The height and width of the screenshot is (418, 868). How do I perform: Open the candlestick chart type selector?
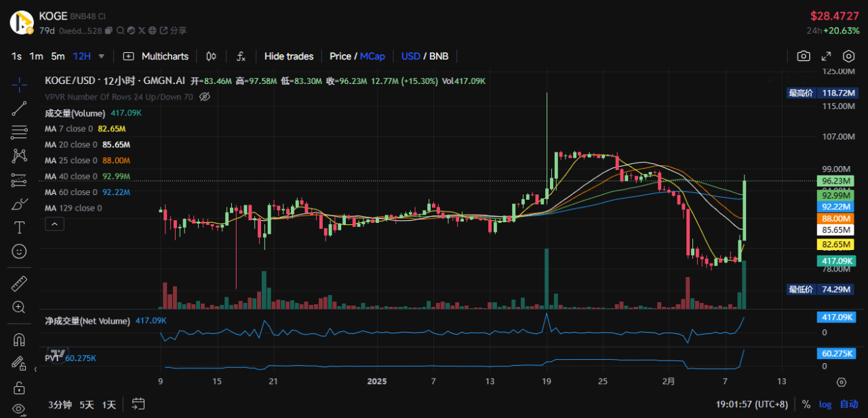pyautogui.click(x=211, y=56)
